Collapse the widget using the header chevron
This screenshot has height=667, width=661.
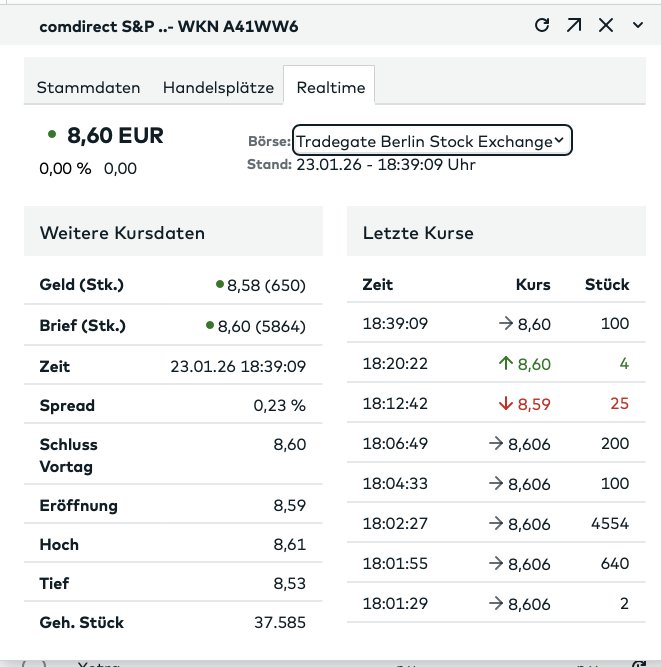coord(638,25)
